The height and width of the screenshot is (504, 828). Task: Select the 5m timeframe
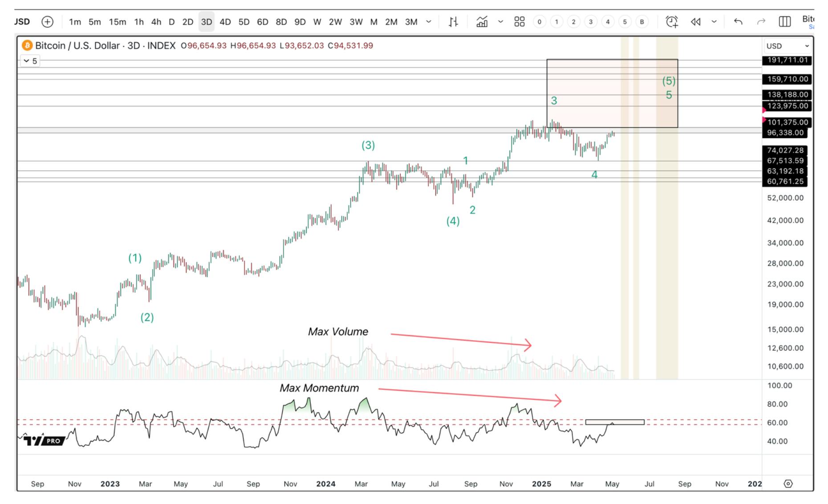pyautogui.click(x=94, y=22)
